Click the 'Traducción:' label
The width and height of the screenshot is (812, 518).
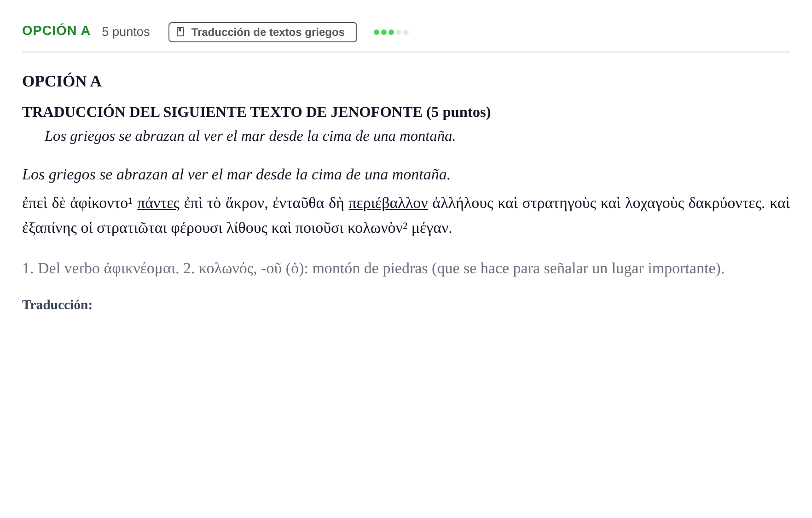(x=57, y=305)
